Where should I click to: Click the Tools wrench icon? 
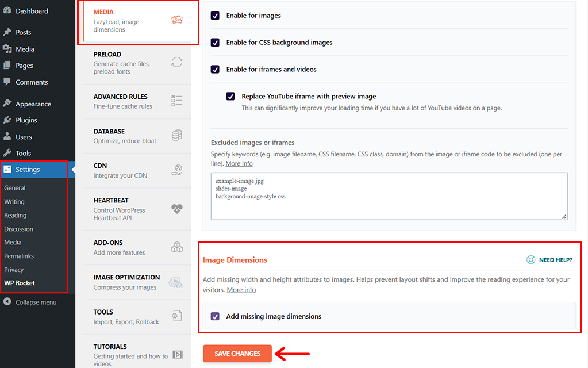pyautogui.click(x=7, y=153)
